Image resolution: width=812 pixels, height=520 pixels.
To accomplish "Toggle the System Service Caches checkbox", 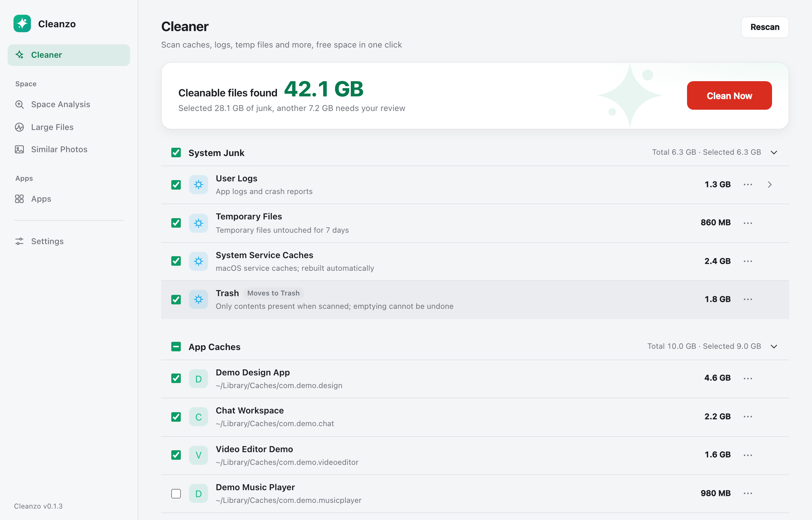I will 176,261.
